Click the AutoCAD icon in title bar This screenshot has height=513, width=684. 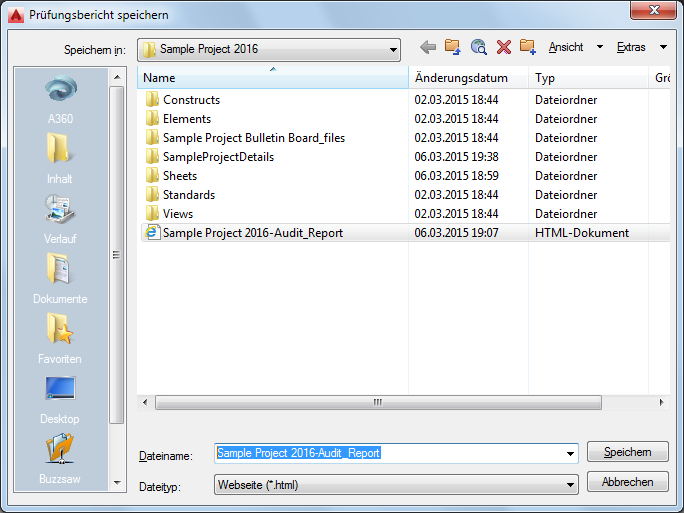16,15
